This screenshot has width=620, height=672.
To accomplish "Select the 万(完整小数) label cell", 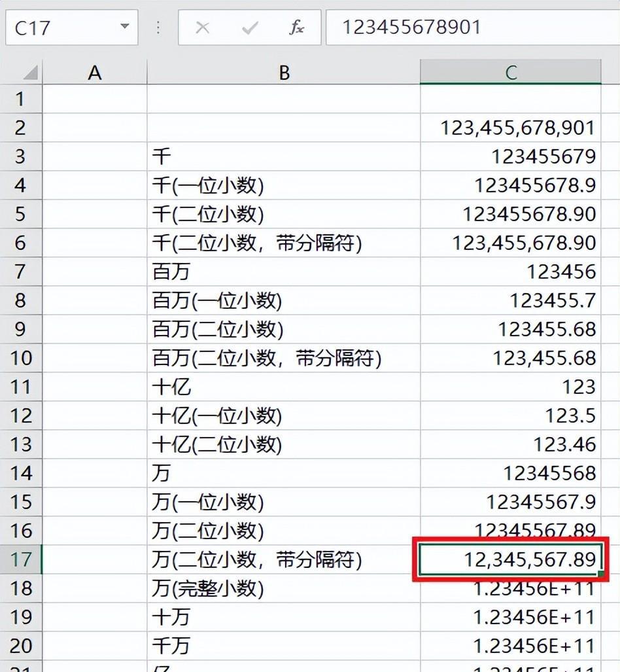I will [x=284, y=588].
